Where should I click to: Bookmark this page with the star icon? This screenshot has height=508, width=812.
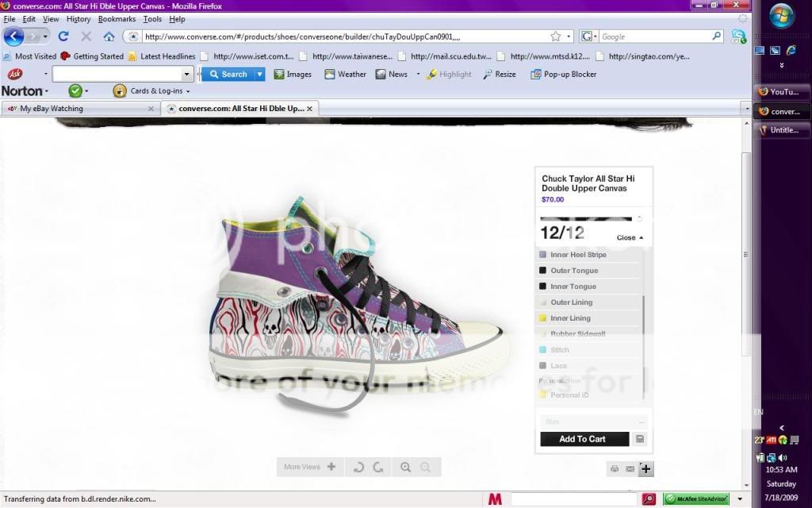pos(556,37)
